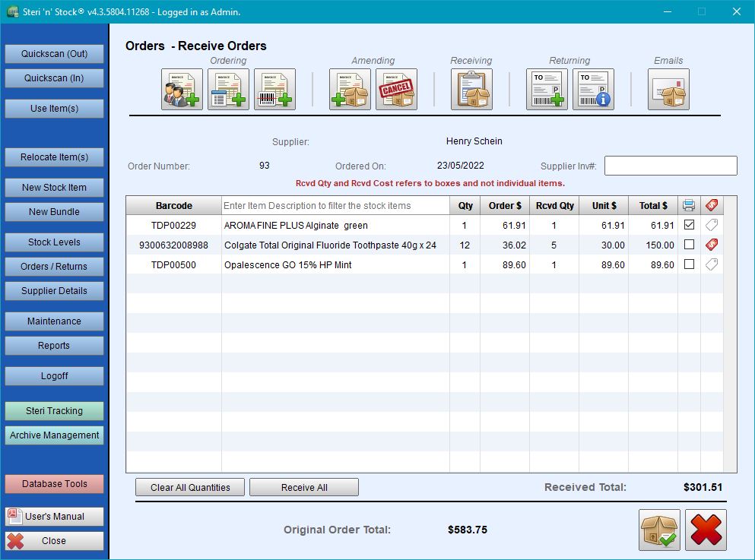
Task: Open Use Item(s) screen
Action: (55, 109)
